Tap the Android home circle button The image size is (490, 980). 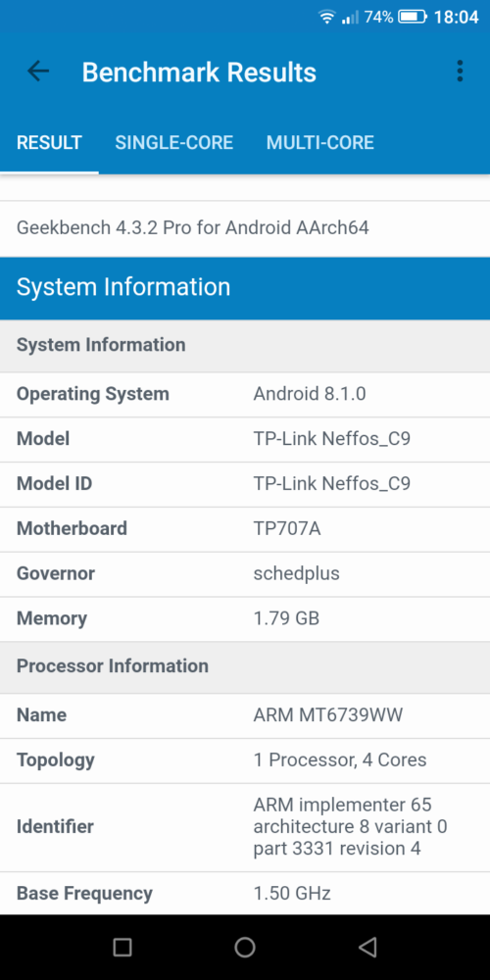point(245,948)
